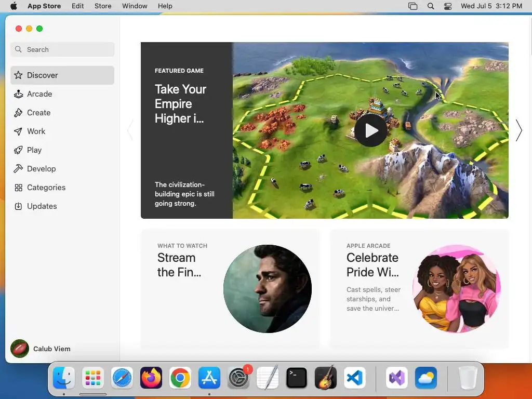Open the Discover section in sidebar

pyautogui.click(x=62, y=75)
